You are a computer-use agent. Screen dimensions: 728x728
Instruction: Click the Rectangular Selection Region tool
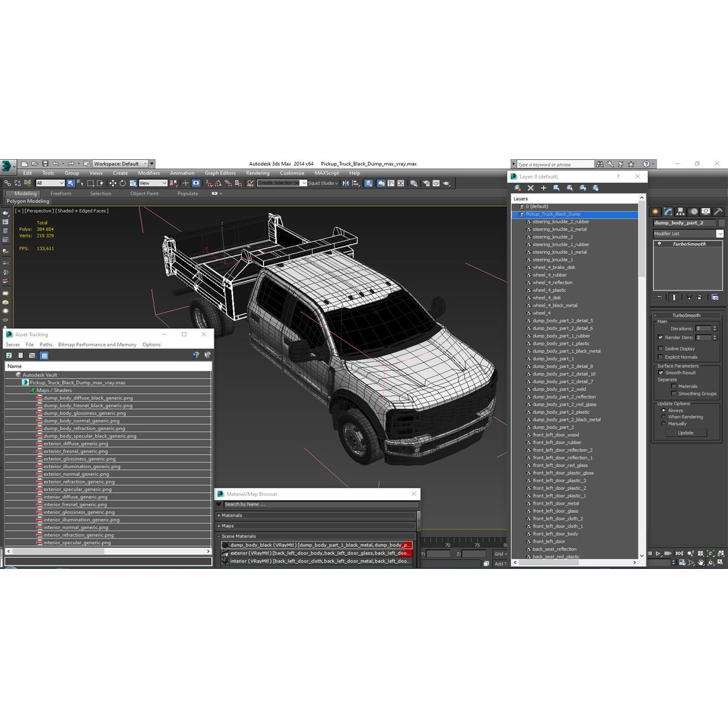point(90,183)
